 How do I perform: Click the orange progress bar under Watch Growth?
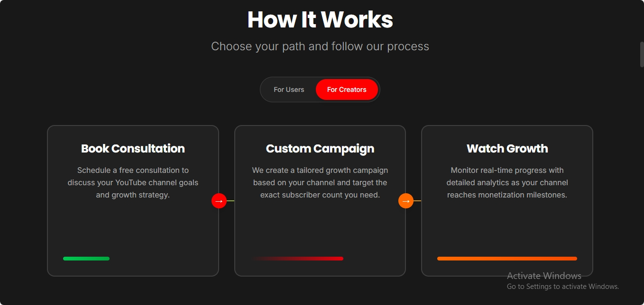pos(507,259)
